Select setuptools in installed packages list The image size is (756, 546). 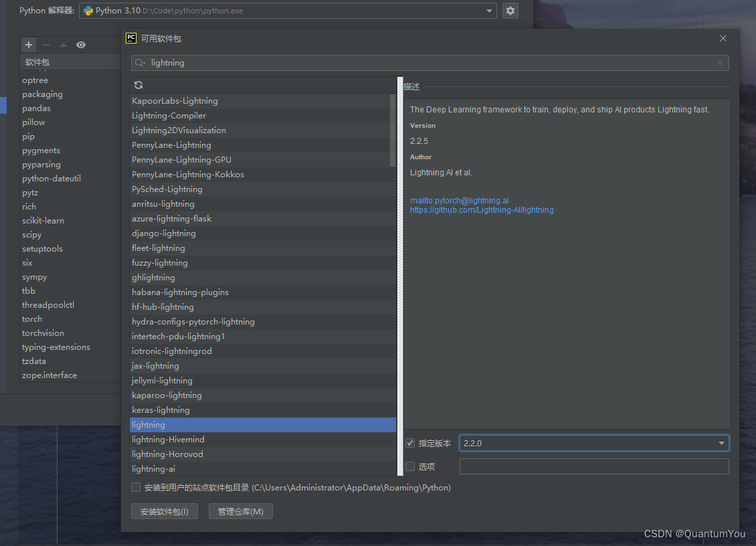(x=70, y=248)
